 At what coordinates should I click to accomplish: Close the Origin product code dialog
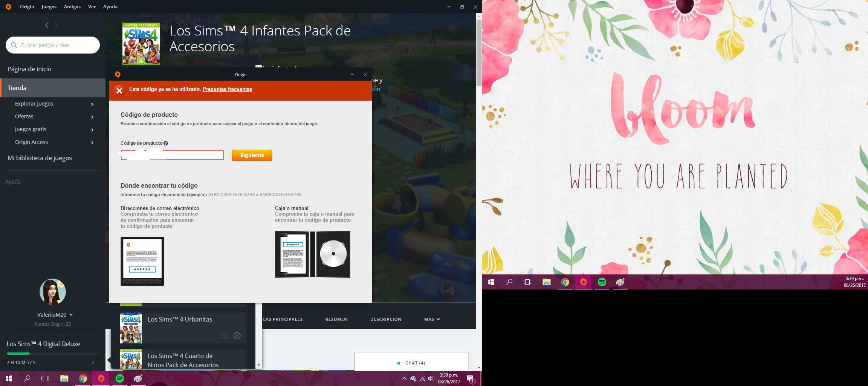[365, 74]
